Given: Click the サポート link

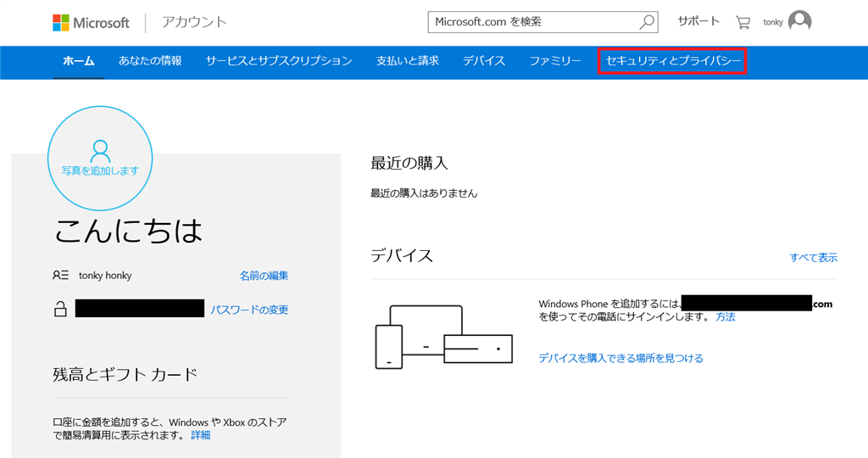Looking at the screenshot, I should [x=698, y=21].
